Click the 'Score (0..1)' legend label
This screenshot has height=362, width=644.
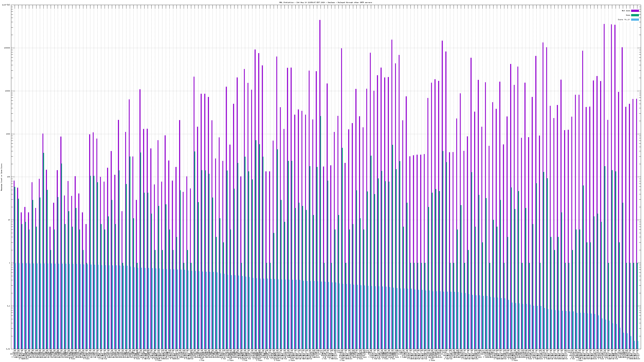624,20
